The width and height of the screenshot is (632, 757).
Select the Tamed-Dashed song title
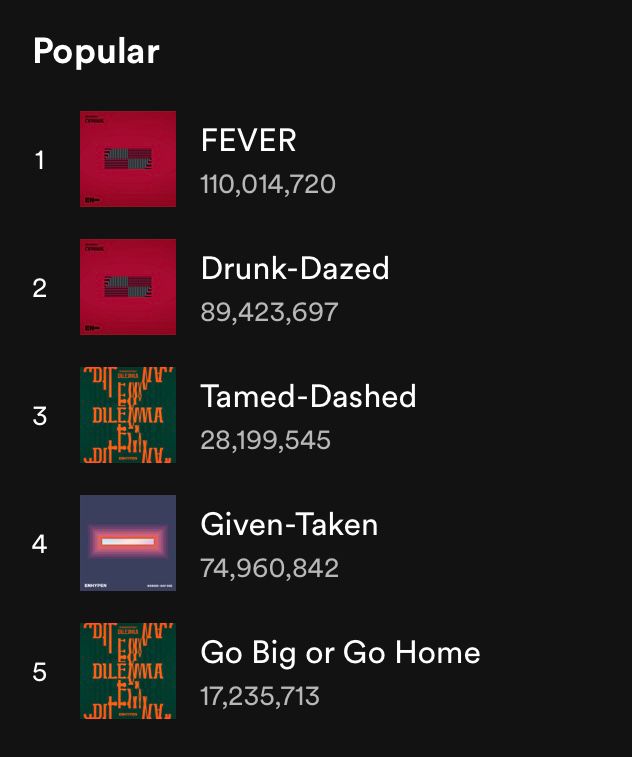point(308,396)
